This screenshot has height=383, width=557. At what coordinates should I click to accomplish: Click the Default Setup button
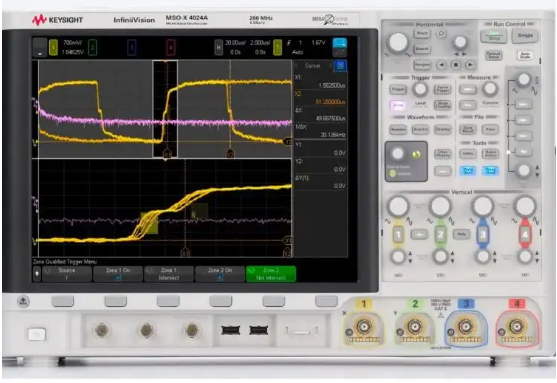click(494, 55)
